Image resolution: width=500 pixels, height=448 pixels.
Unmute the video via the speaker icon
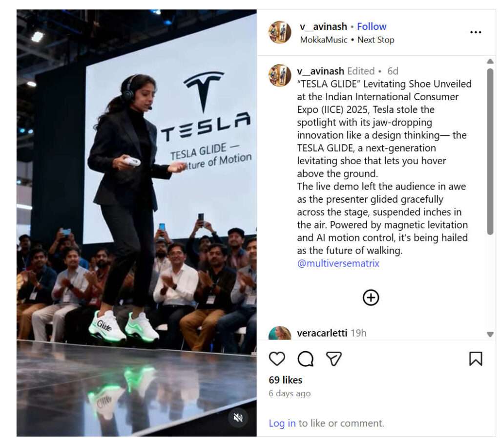tap(238, 417)
